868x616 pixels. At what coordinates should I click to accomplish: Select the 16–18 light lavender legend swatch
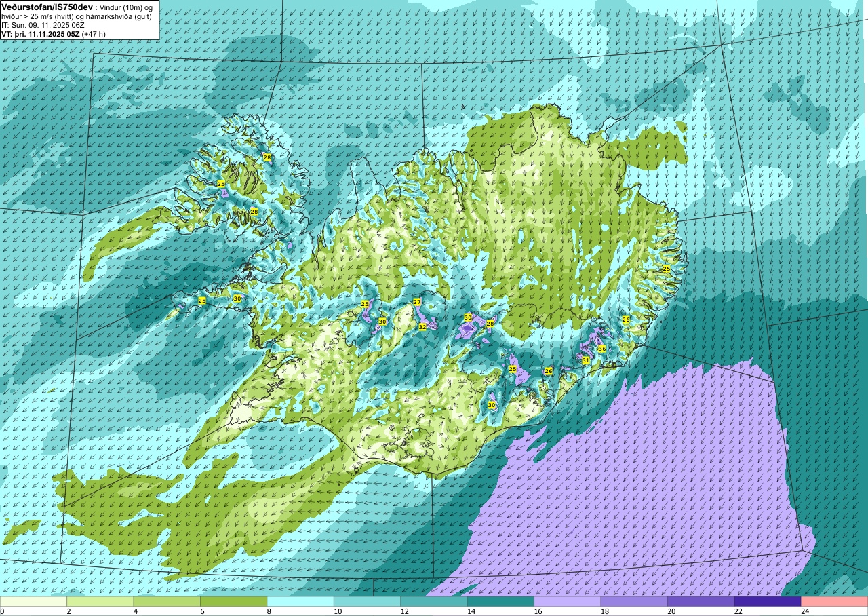[568, 601]
